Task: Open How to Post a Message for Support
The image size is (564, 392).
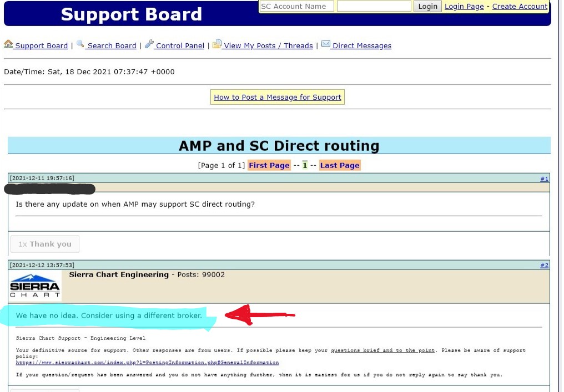Action: pyautogui.click(x=278, y=97)
